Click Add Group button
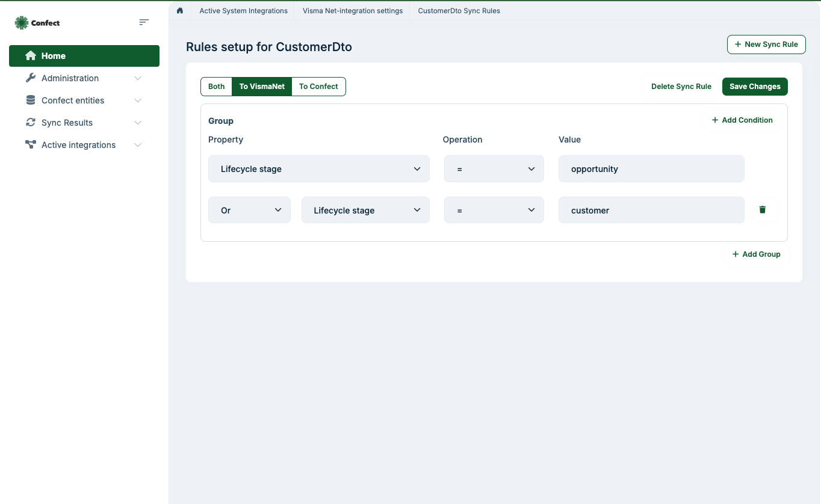Image resolution: width=821 pixels, height=504 pixels. (x=756, y=254)
